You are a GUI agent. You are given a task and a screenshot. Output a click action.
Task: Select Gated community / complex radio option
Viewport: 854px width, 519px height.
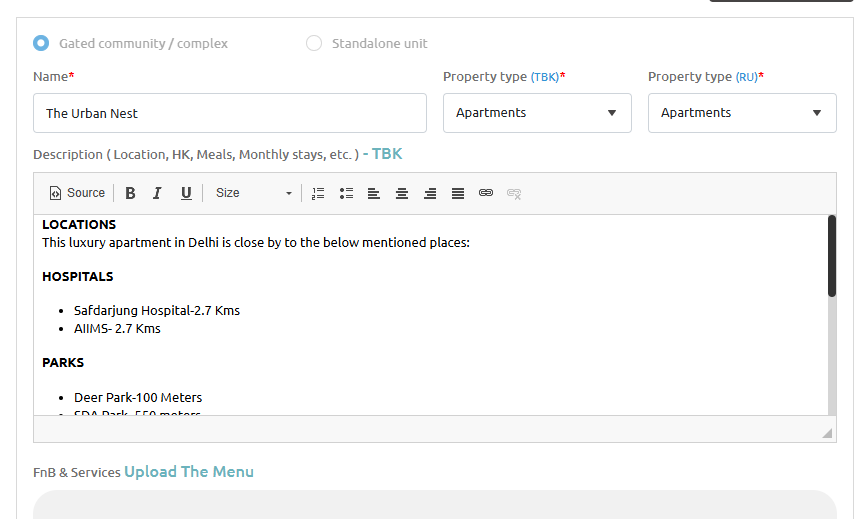click(x=41, y=43)
